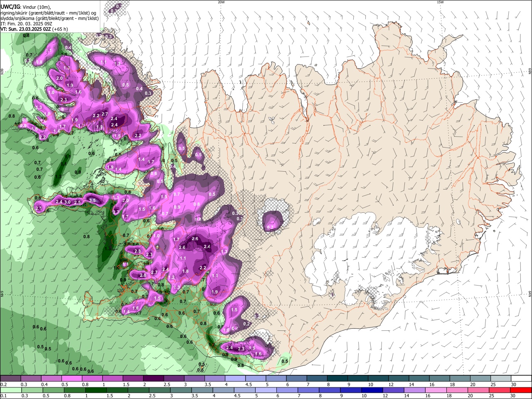Screen dimensions: 532x399
Task: Click the 'rigning/skúrir (grænt/blátt/rautt - mm/1klst) og' line
Action: click(48, 13)
